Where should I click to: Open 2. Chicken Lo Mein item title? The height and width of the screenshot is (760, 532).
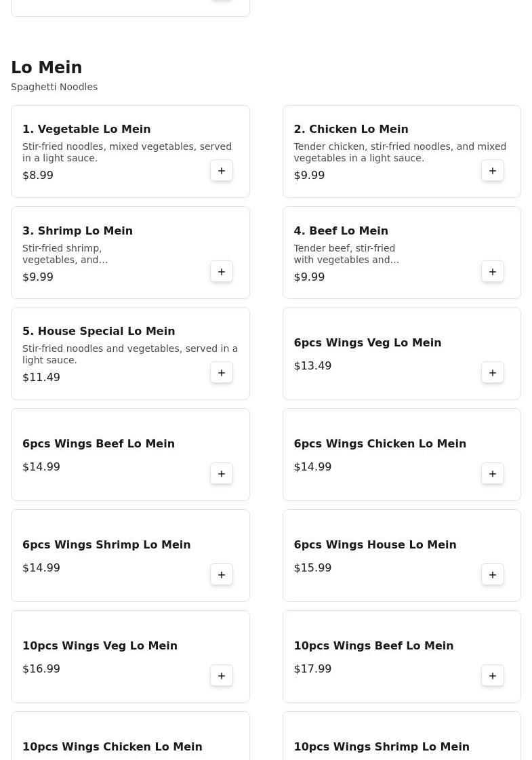[351, 129]
